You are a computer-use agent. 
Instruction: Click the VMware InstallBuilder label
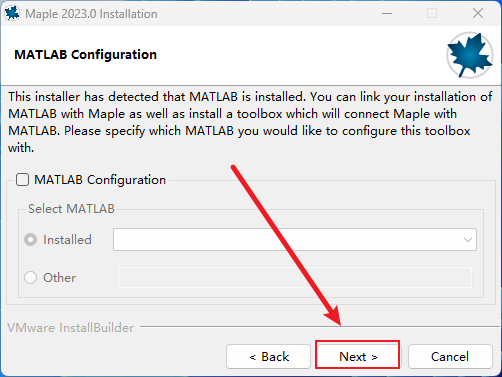pos(71,328)
